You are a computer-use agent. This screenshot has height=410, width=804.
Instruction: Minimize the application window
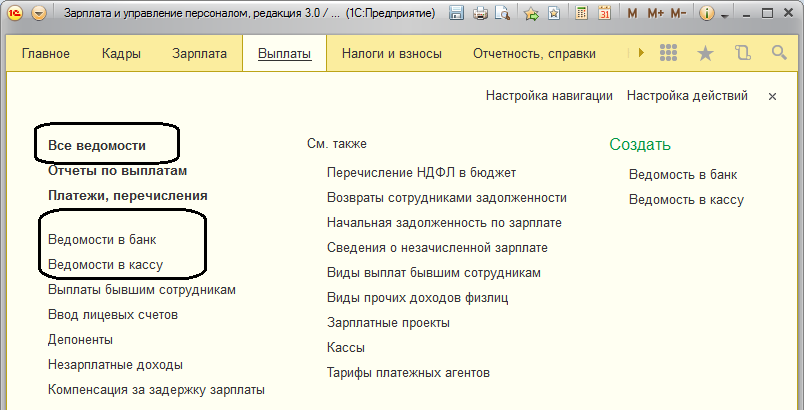point(747,14)
